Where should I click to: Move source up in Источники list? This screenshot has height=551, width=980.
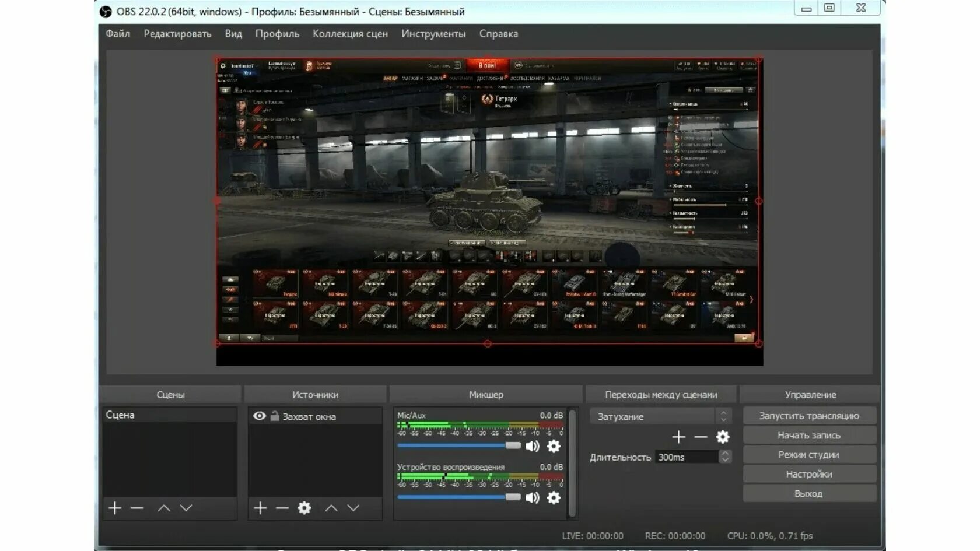click(x=331, y=508)
